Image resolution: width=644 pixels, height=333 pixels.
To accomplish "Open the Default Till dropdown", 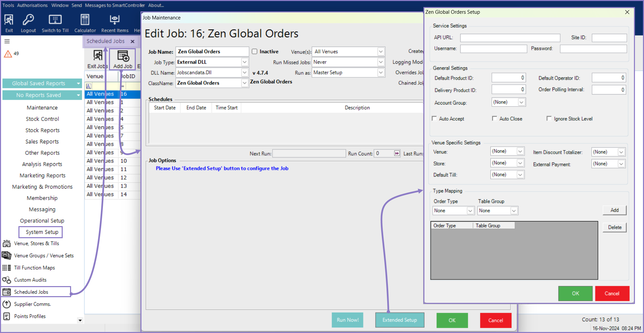I will 520,175.
